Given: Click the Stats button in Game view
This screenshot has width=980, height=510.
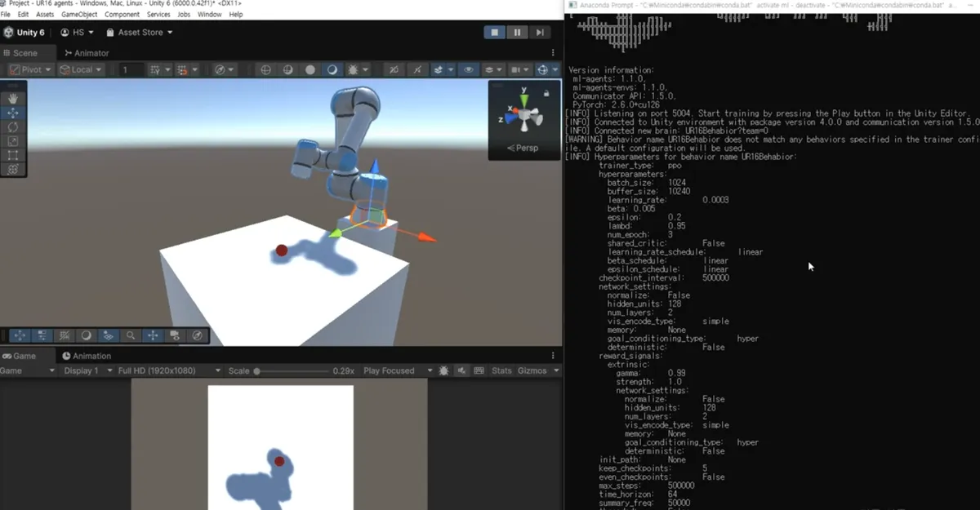Looking at the screenshot, I should (501, 370).
